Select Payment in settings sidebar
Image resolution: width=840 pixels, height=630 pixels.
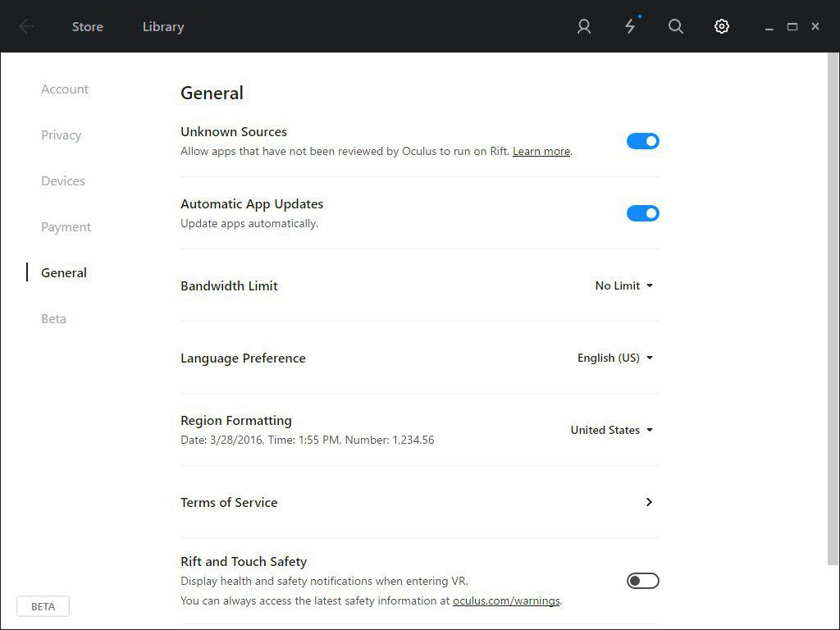coord(66,227)
